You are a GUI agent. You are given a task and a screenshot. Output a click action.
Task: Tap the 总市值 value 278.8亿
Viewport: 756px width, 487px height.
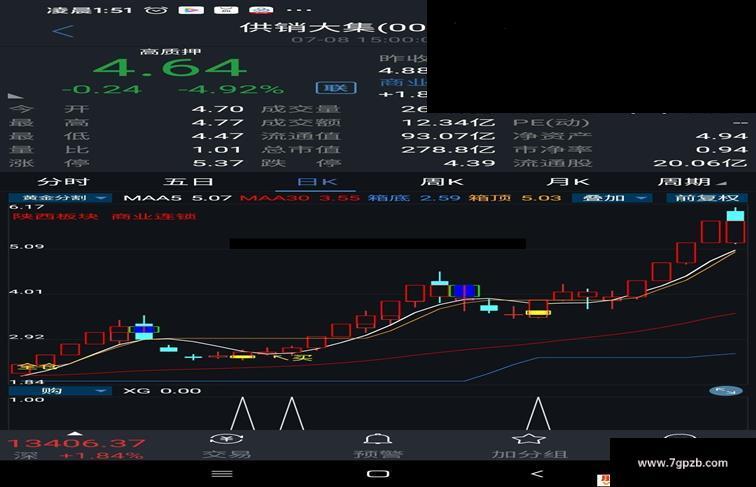[x=448, y=149]
